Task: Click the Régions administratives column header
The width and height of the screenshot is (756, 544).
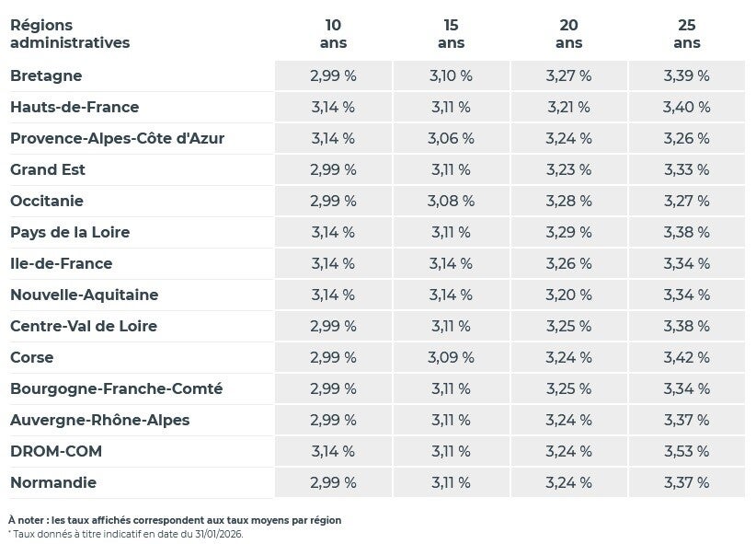Action: (70, 34)
